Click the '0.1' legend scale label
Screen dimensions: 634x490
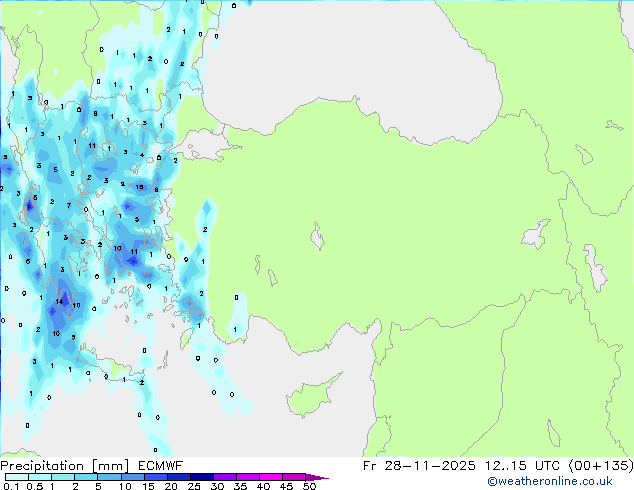[11, 486]
